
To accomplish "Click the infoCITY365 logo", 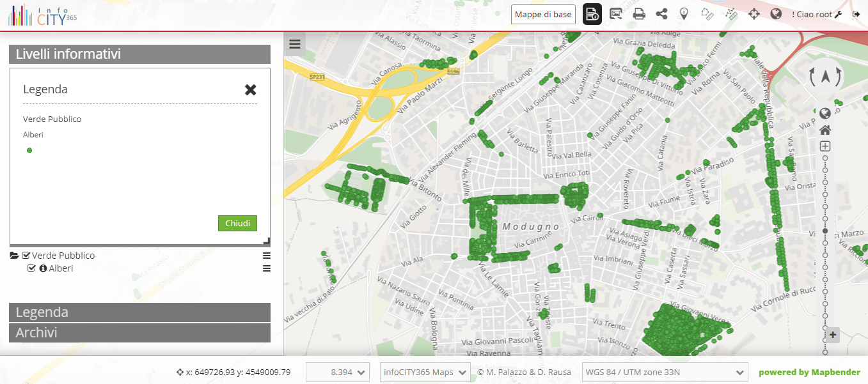I will pos(42,15).
